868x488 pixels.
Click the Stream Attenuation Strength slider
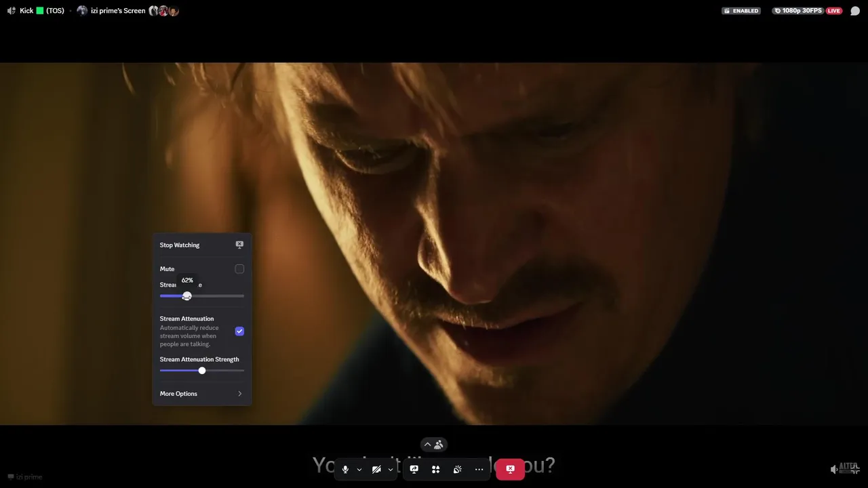(202, 371)
